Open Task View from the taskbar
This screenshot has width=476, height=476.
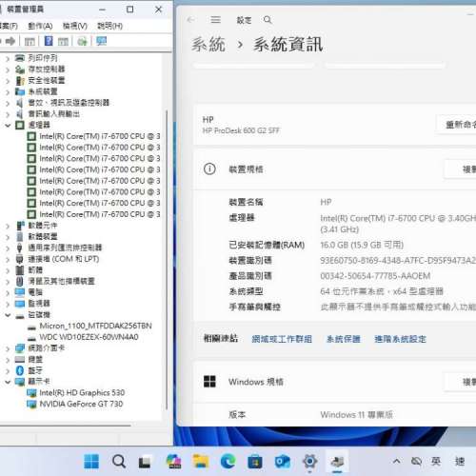click(145, 462)
